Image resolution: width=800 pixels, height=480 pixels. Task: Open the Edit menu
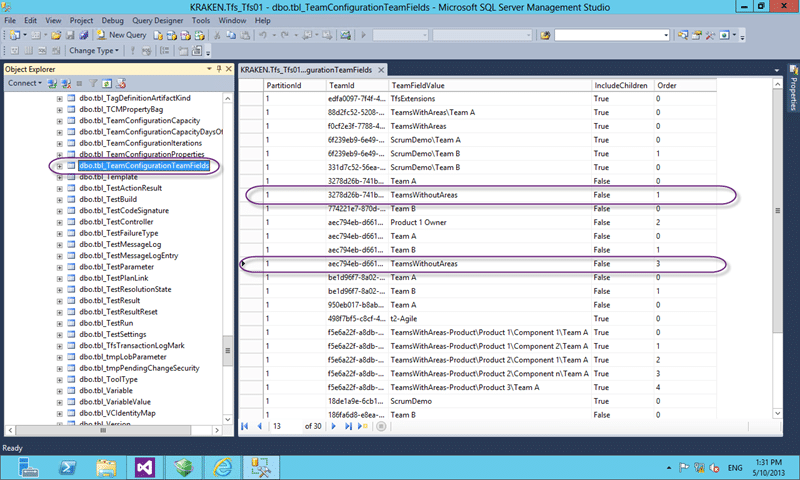pyautogui.click(x=31, y=20)
